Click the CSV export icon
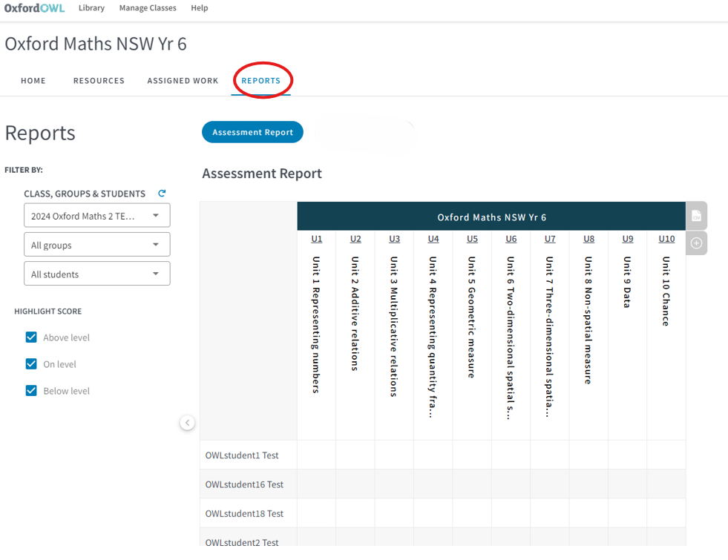The image size is (728, 560). (696, 216)
